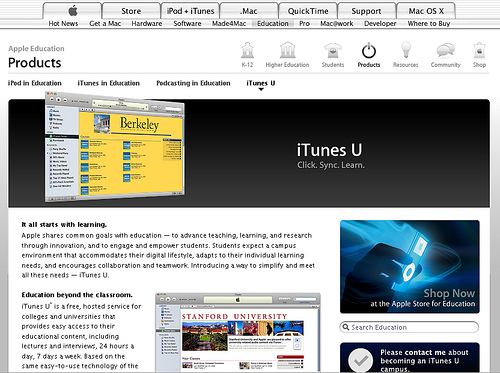The width and height of the screenshot is (500, 373).
Task: Select the Higher Education building icon
Action: pyautogui.click(x=287, y=50)
